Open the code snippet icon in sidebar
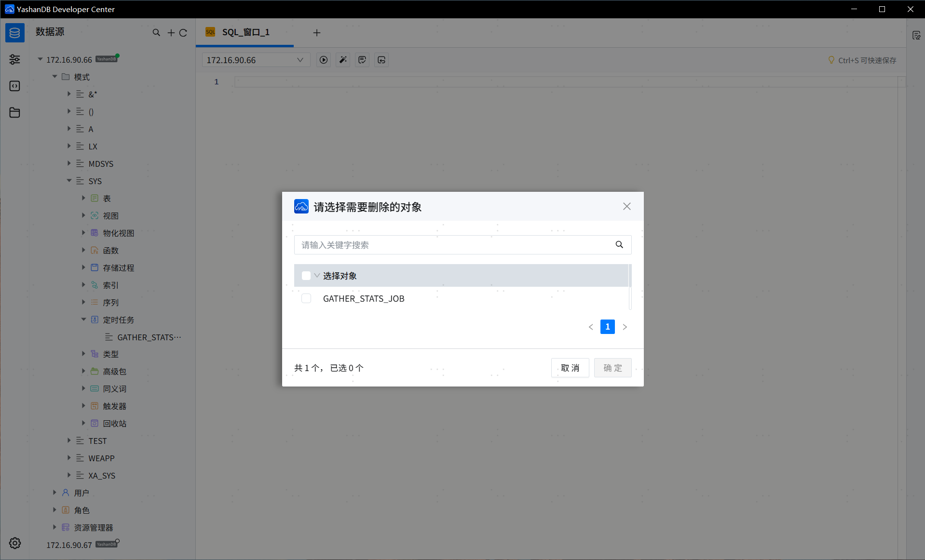This screenshot has width=925, height=560. tap(15, 86)
